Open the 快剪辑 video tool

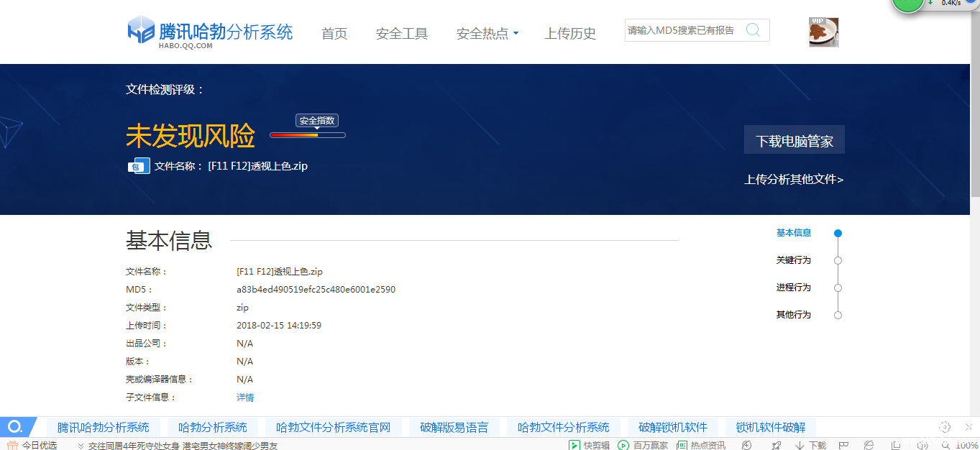[x=590, y=445]
